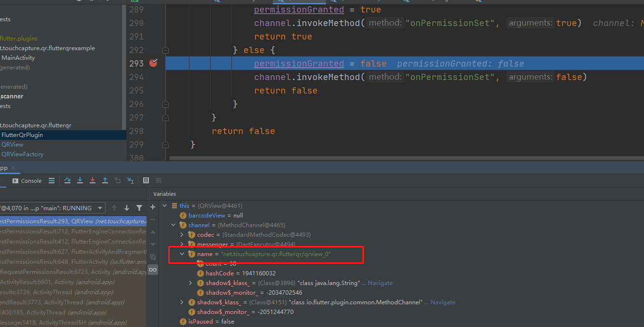Click the Step Over debugger icon

[67, 180]
